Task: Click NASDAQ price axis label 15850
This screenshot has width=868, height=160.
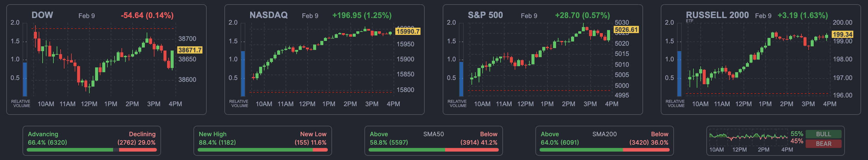Action: pos(406,74)
